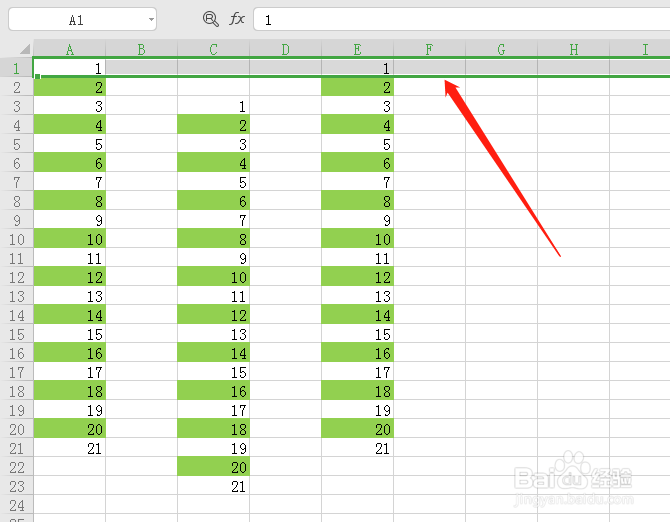Select row 2 header
This screenshot has height=522, width=670.
click(x=17, y=87)
